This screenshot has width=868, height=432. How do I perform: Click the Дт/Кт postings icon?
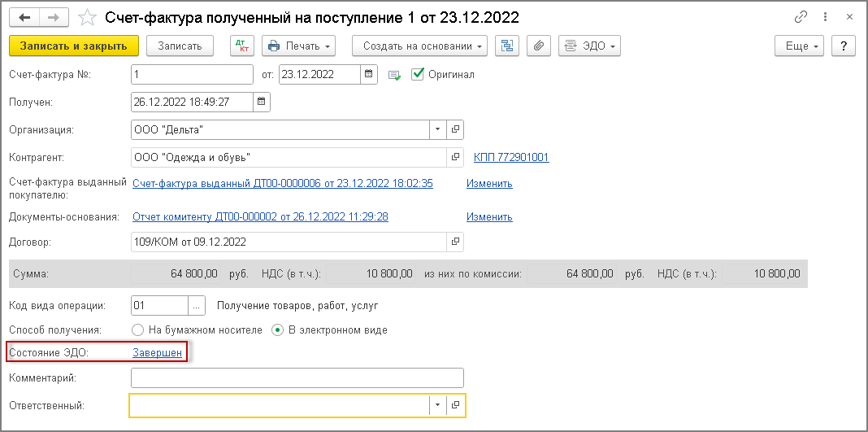pos(242,46)
